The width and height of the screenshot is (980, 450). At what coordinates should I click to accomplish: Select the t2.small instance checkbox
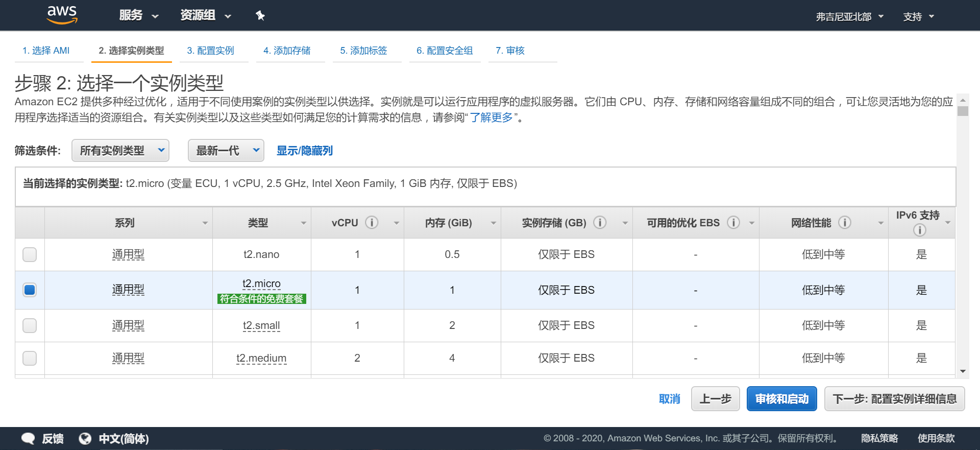[x=30, y=325]
